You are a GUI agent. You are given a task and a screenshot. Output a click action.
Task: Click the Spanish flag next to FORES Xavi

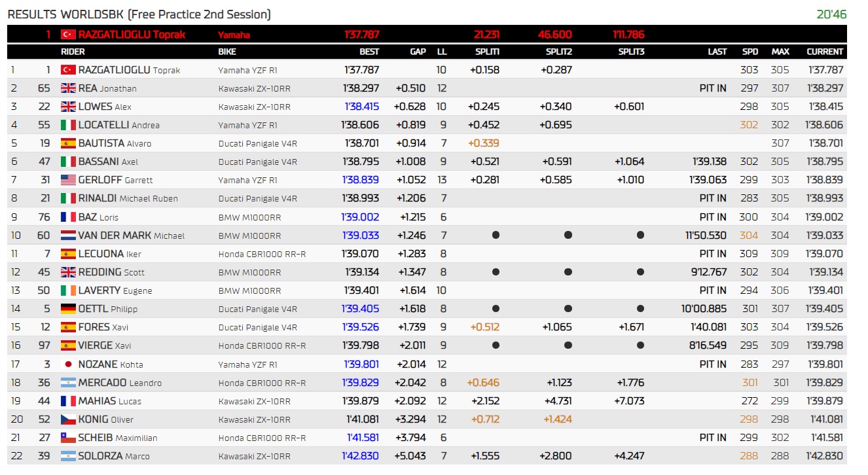tap(68, 327)
